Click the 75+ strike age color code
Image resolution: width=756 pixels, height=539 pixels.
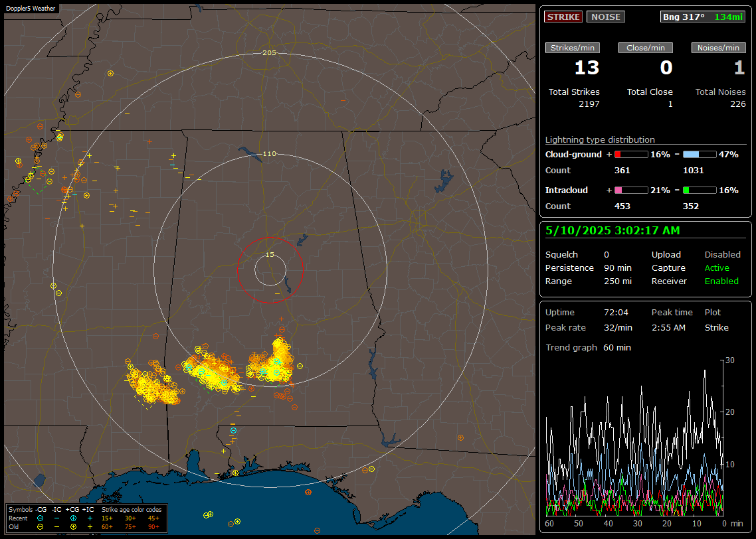(x=130, y=527)
